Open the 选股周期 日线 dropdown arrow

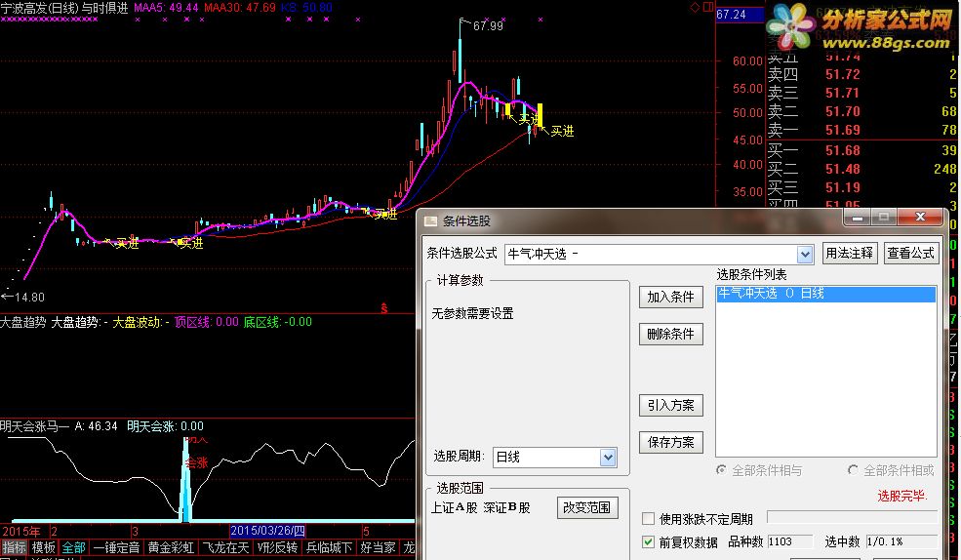pyautogui.click(x=608, y=457)
